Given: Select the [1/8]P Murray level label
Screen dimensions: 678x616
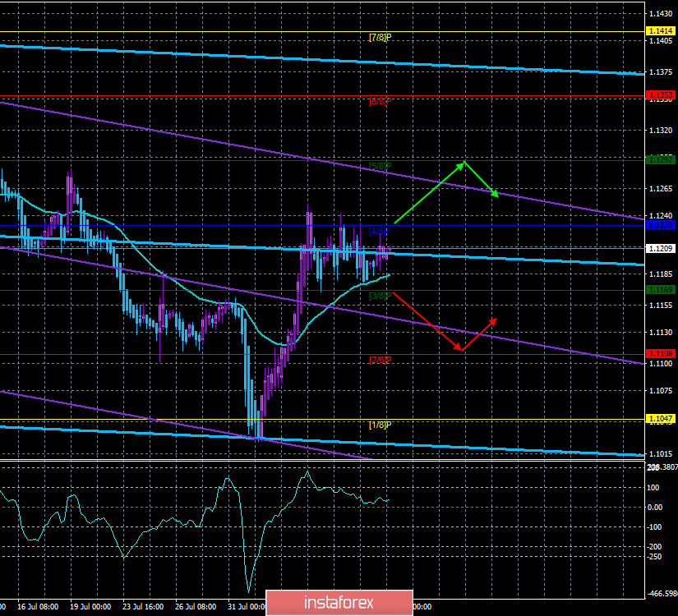Looking at the screenshot, I should [380, 425].
